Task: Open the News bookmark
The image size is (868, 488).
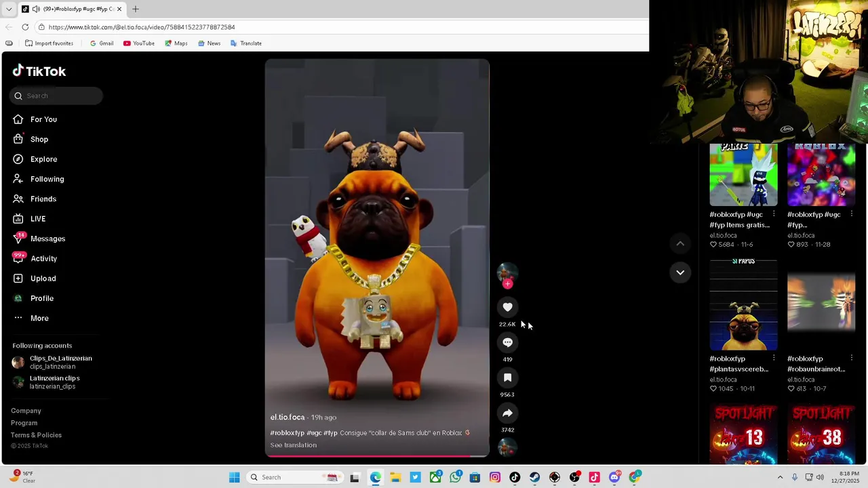Action: 209,43
